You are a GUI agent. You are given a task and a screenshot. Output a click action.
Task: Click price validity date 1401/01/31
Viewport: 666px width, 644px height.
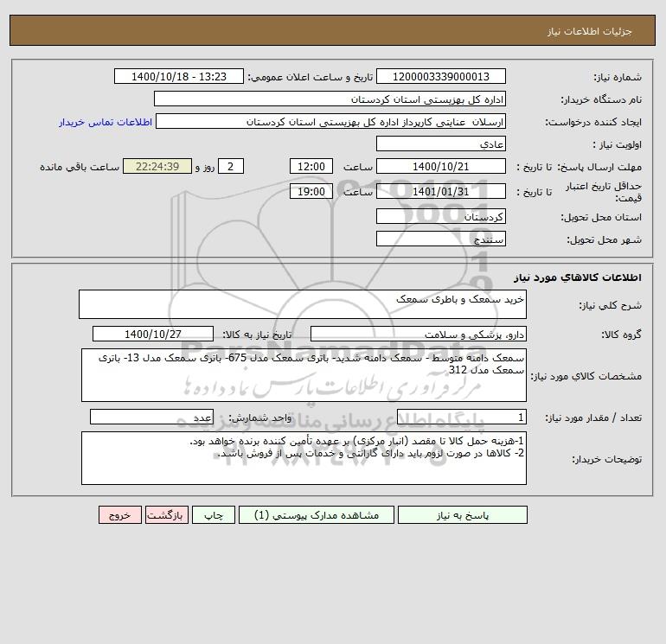click(441, 191)
